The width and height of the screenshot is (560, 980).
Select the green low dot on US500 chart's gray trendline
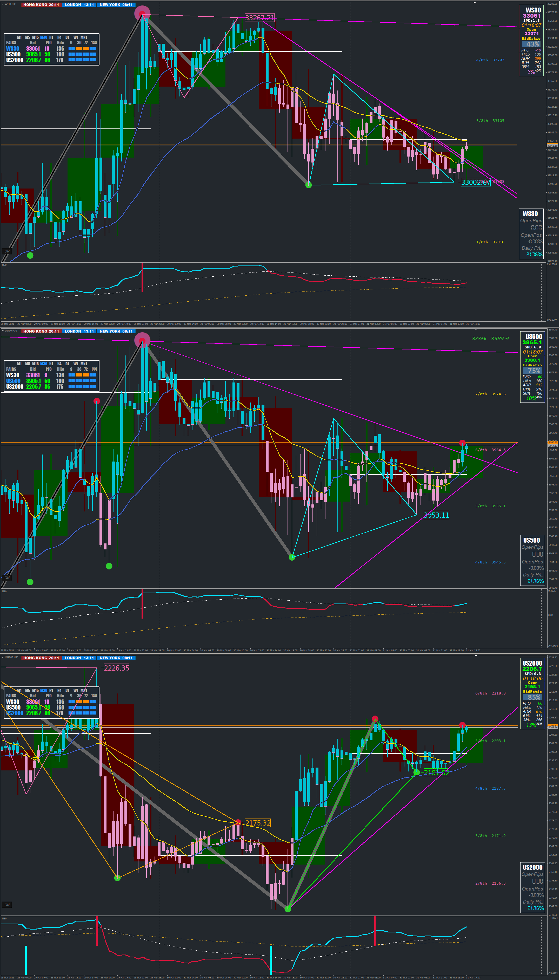292,557
